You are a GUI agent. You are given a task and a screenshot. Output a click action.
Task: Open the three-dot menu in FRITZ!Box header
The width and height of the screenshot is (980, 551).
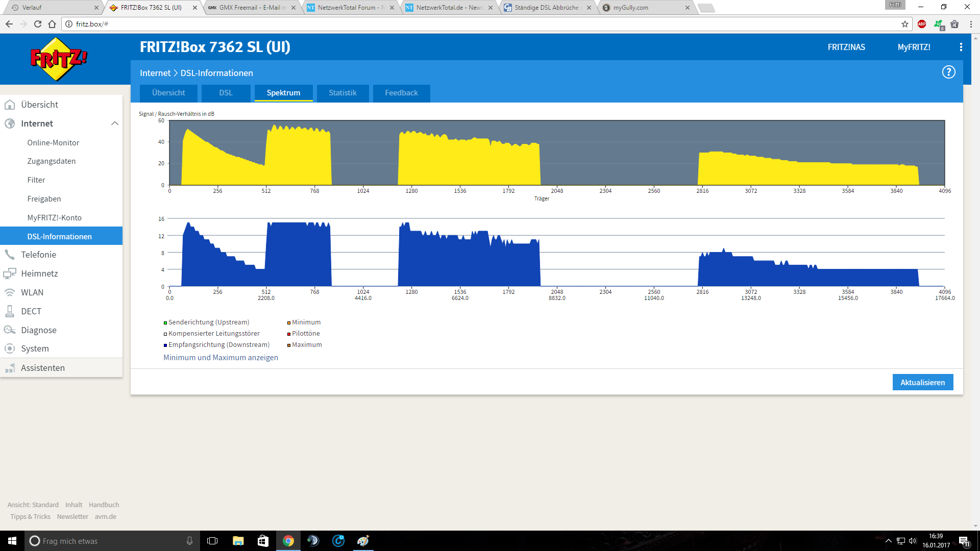961,47
